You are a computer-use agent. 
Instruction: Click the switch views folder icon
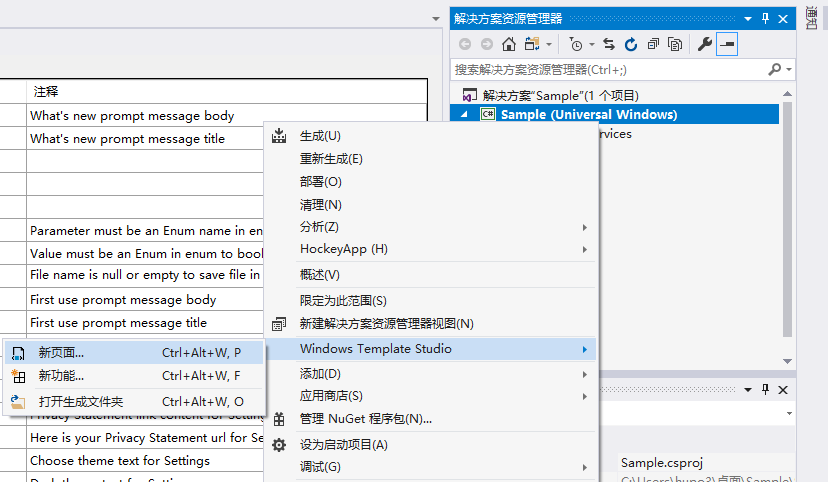pyautogui.click(x=532, y=44)
